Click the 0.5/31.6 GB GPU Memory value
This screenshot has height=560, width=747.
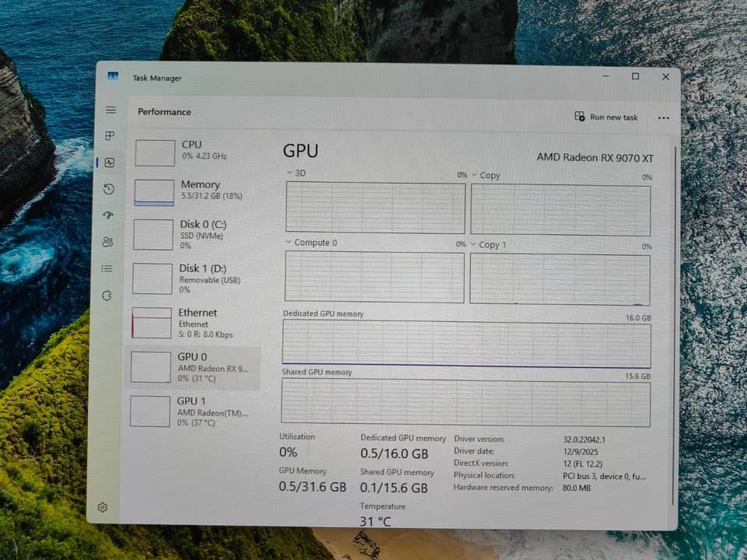coord(313,487)
